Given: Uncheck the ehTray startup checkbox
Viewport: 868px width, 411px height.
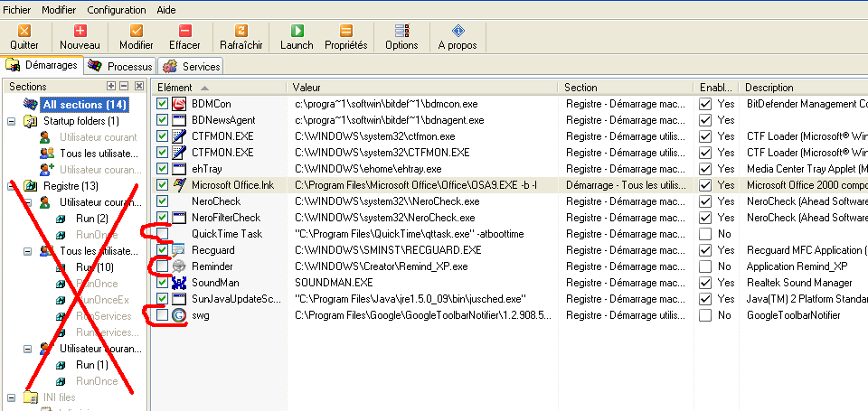Looking at the screenshot, I should (162, 169).
